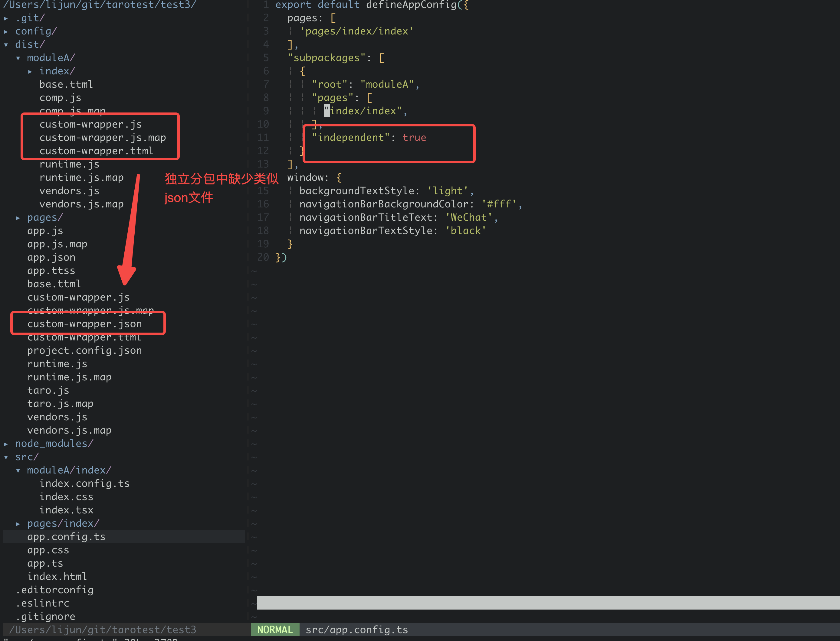This screenshot has height=641, width=840.
Task: Expand the index/ folder inside moduleA
Action: coord(57,71)
